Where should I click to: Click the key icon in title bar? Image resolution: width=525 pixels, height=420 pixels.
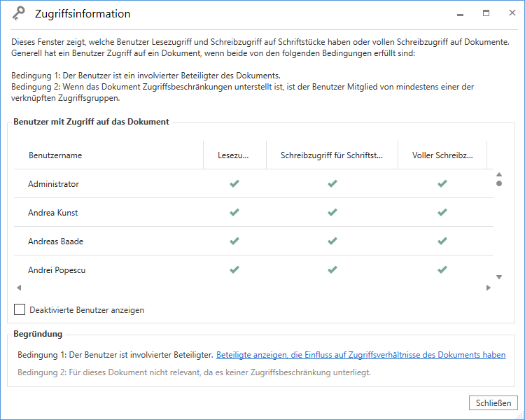[19, 14]
